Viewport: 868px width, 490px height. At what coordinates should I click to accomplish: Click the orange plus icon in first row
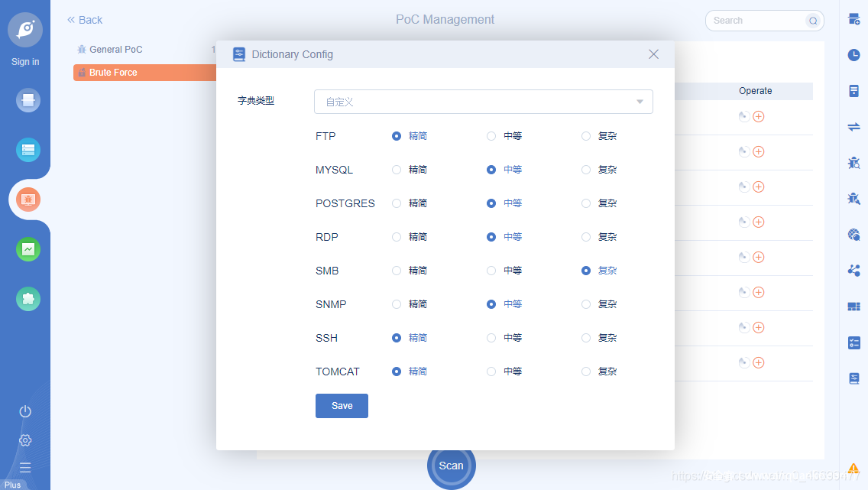(759, 116)
